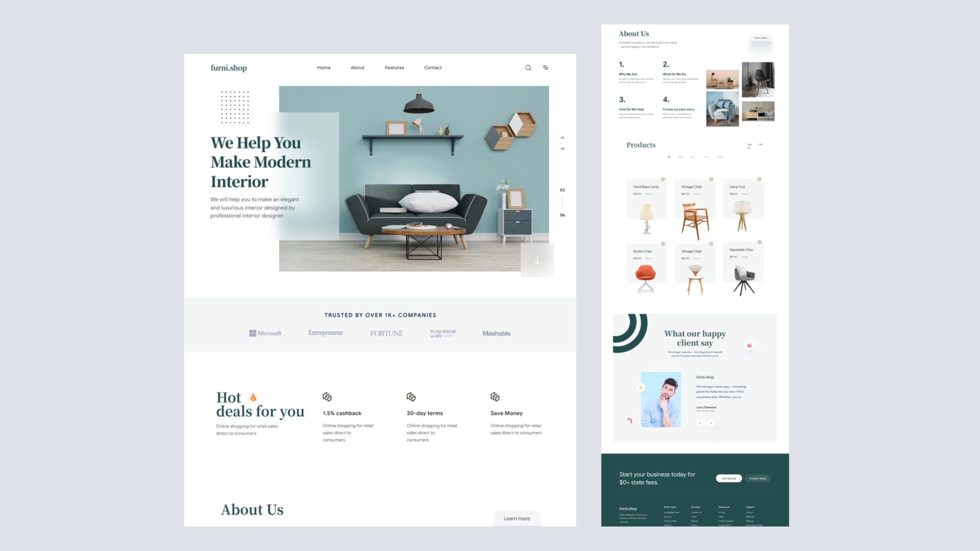This screenshot has width=980, height=551.
Task: Click the hamburger menu icon
Action: click(x=546, y=67)
